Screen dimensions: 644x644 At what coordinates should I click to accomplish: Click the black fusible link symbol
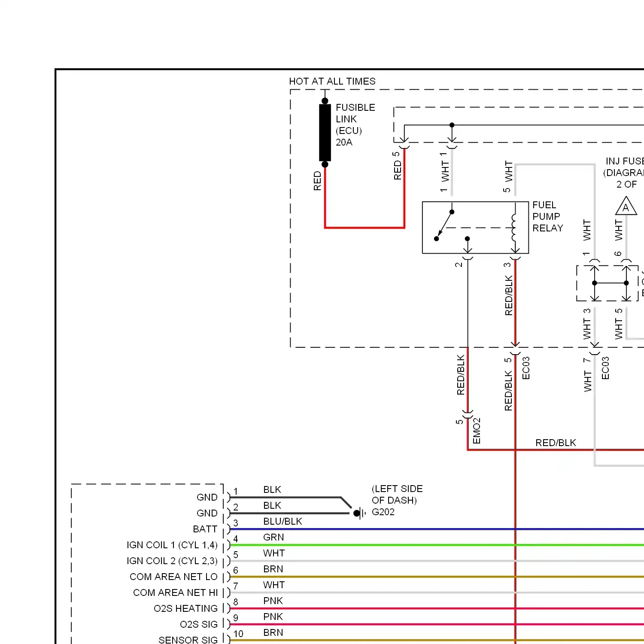[325, 133]
